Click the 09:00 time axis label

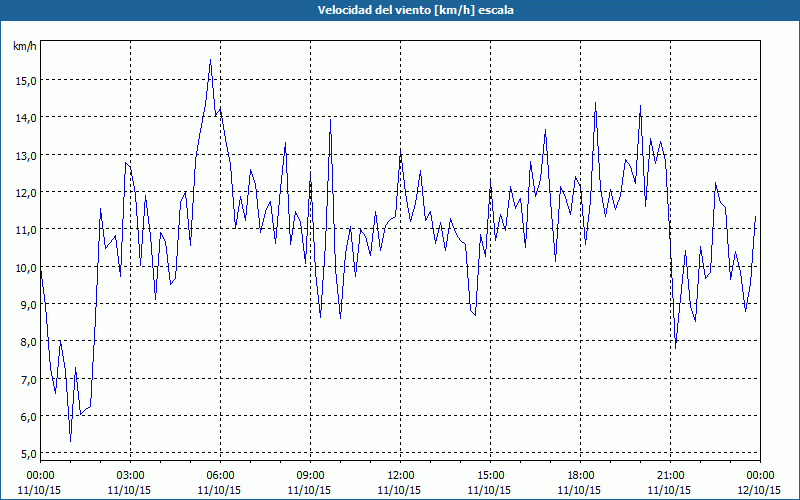point(310,476)
